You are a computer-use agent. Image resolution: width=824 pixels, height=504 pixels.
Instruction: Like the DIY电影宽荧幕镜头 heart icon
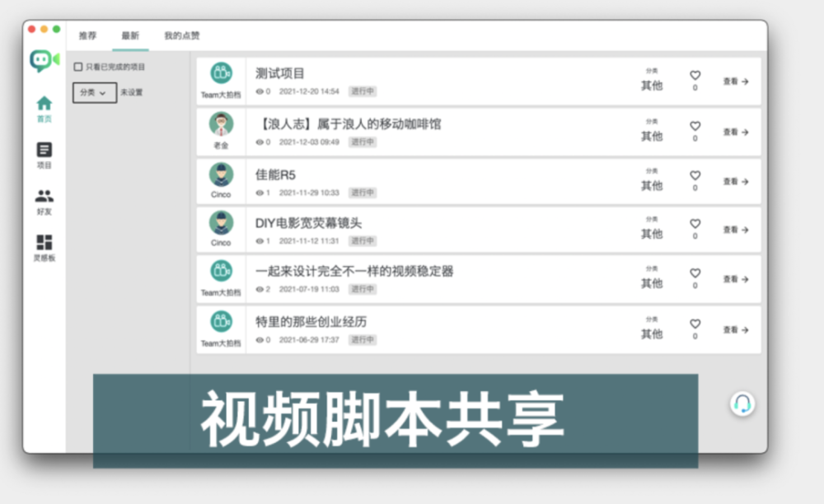click(x=695, y=224)
